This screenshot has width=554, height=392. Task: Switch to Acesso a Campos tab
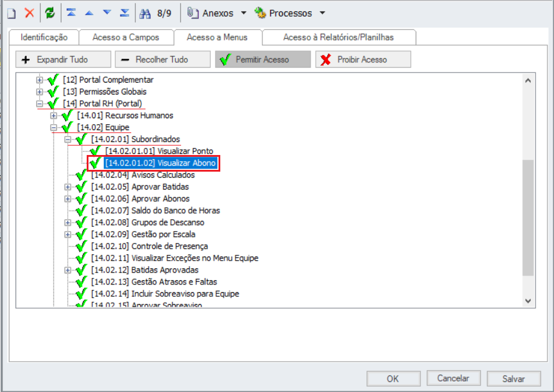(126, 37)
